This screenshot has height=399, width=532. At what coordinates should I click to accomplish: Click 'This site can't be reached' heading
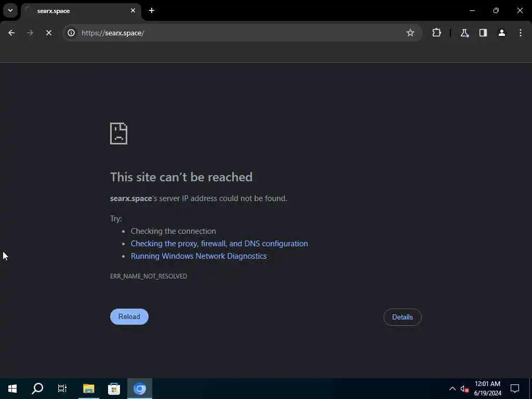pyautogui.click(x=181, y=177)
